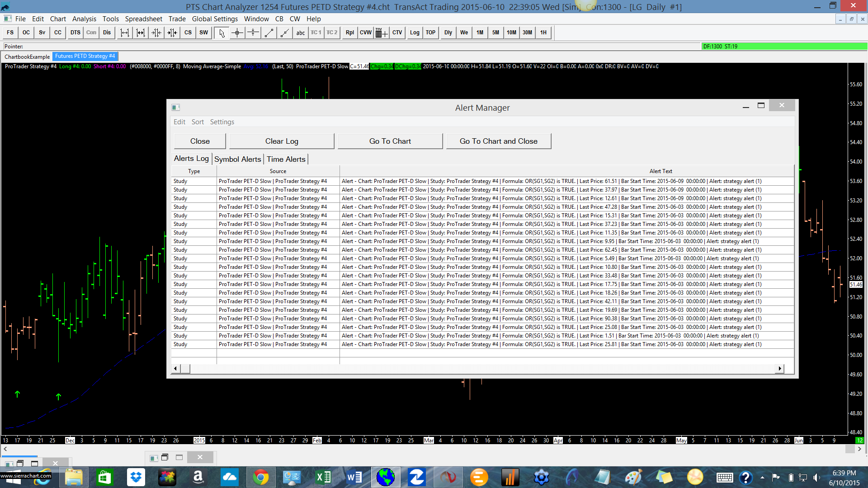Viewport: 868px width, 488px height.
Task: Toggle the Log scale button
Action: [415, 33]
